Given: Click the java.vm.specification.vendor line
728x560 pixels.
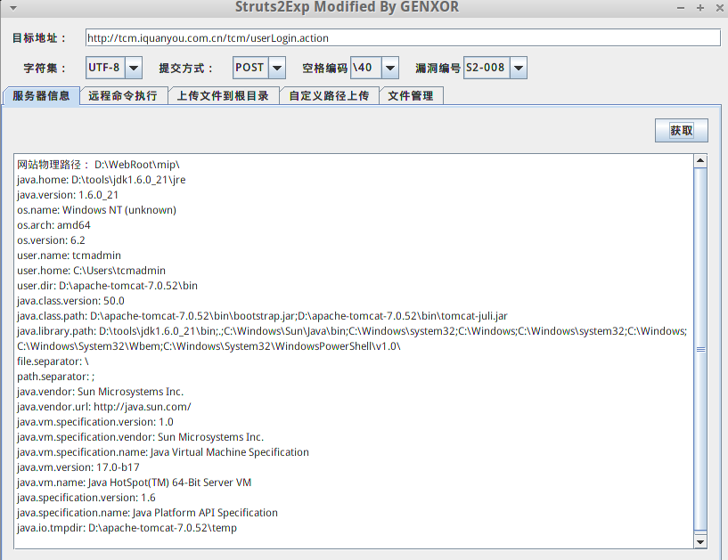Looking at the screenshot, I should coord(140,437).
